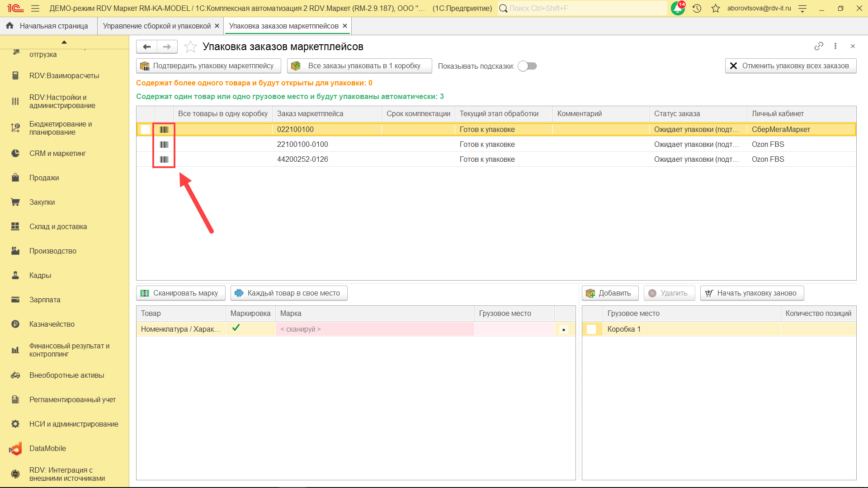Go to the Home page icon tab
868x488 pixels.
(x=9, y=26)
